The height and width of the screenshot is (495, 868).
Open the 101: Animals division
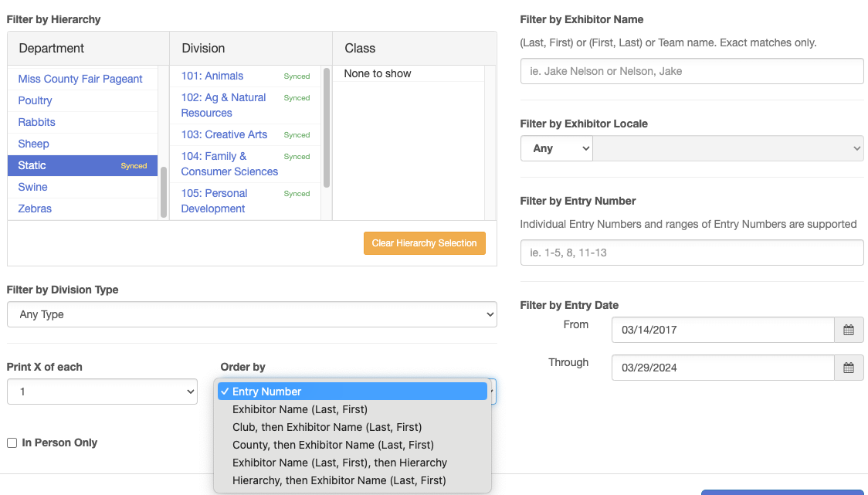pos(212,76)
